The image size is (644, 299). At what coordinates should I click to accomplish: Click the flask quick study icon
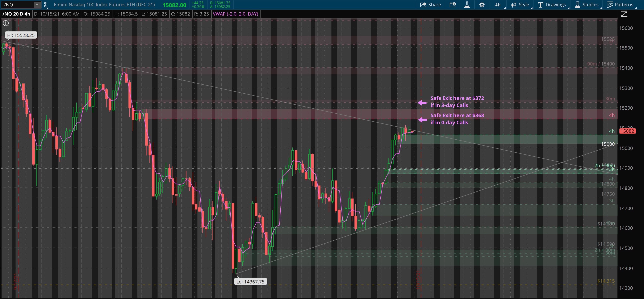pyautogui.click(x=467, y=5)
